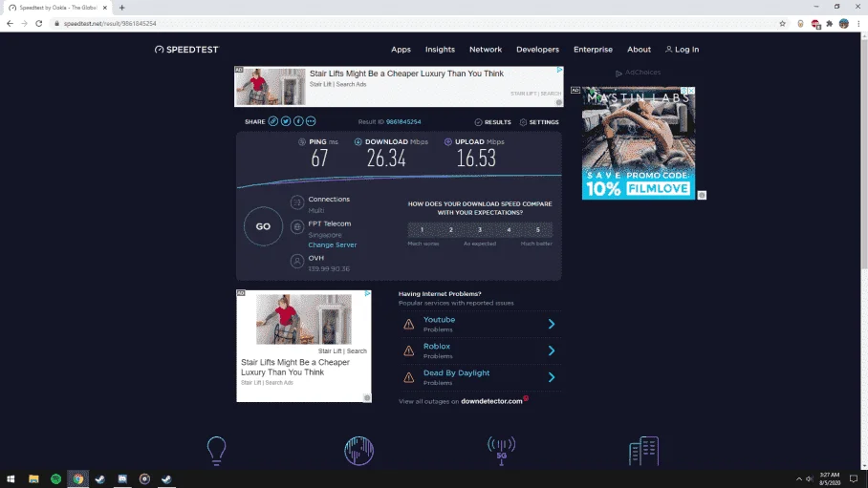The width and height of the screenshot is (868, 488).
Task: Click the office buildings icon at bottom
Action: pyautogui.click(x=643, y=451)
